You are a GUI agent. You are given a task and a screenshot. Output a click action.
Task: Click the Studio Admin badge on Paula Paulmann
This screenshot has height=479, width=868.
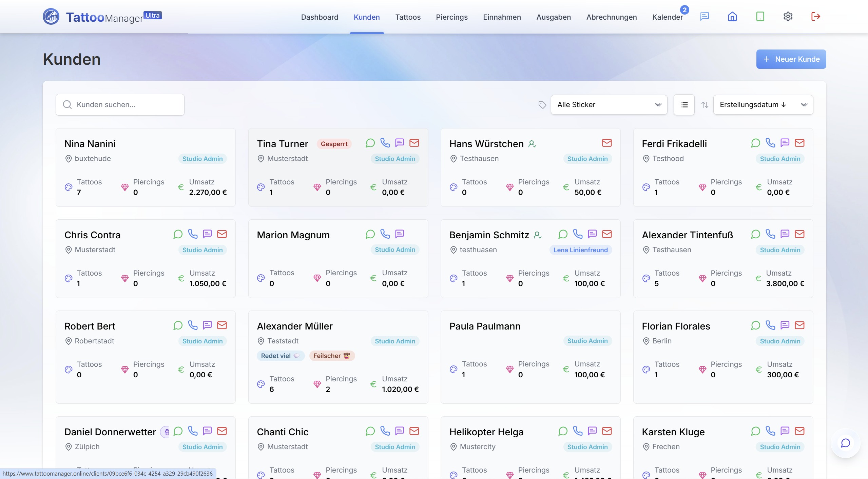pyautogui.click(x=587, y=341)
